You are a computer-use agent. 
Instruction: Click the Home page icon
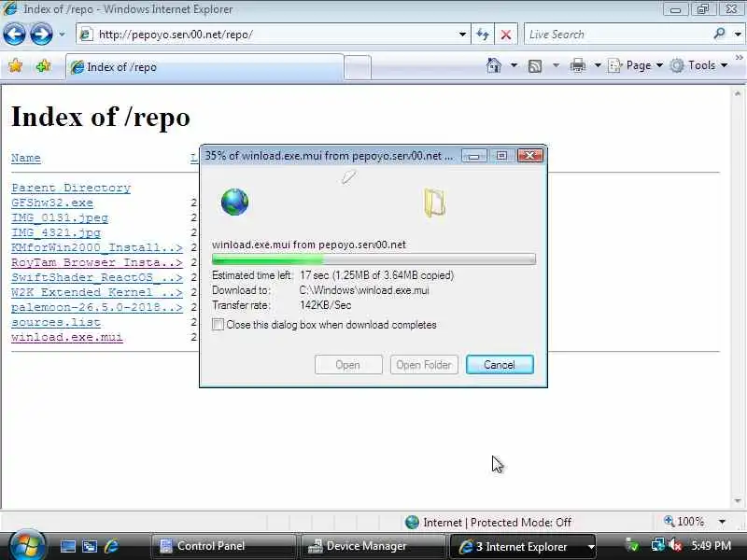(x=494, y=65)
